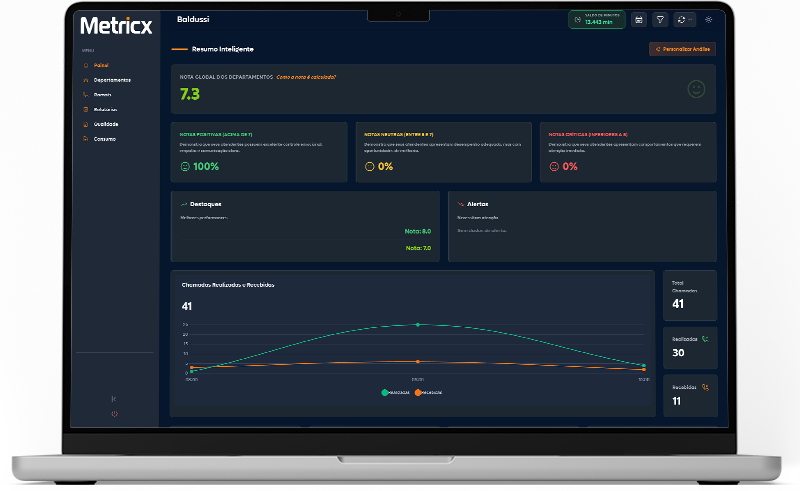This screenshot has width=800, height=491.
Task: Open the 'Como a nota é calculada?' link
Action: pyautogui.click(x=306, y=77)
